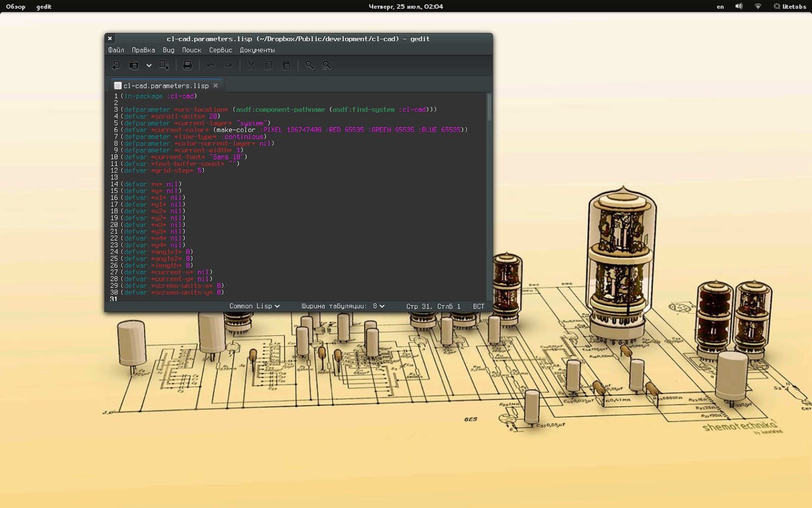Close the cl-cad.parameters.lisp tab
The height and width of the screenshot is (508, 812).
216,86
